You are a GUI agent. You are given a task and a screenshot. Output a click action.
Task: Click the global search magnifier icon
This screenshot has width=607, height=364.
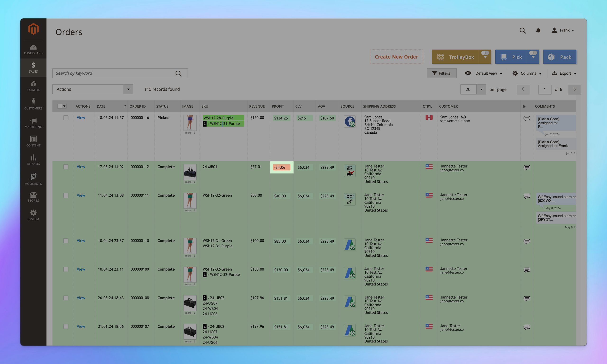pyautogui.click(x=523, y=30)
